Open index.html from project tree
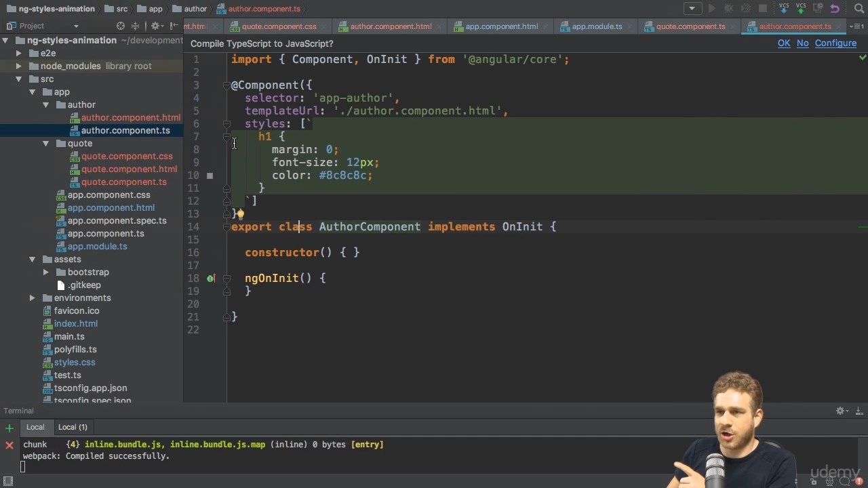Screen dimensions: 868x488 click(x=76, y=324)
